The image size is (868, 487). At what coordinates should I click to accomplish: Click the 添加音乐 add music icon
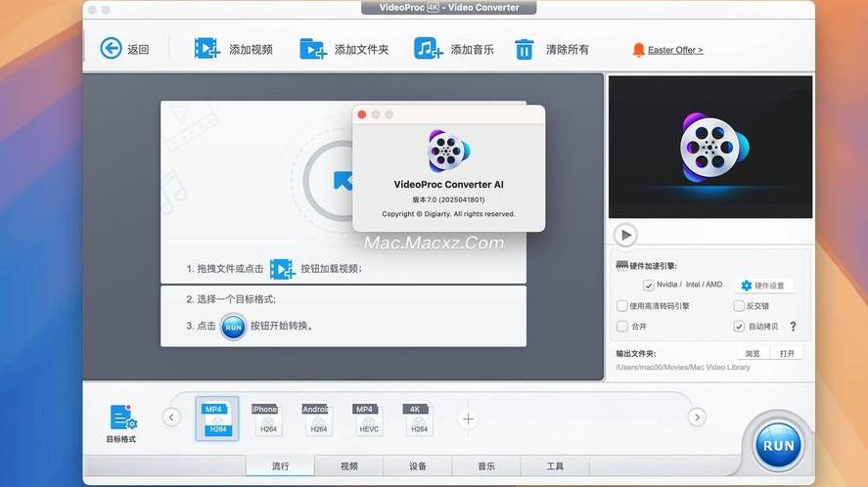click(428, 49)
